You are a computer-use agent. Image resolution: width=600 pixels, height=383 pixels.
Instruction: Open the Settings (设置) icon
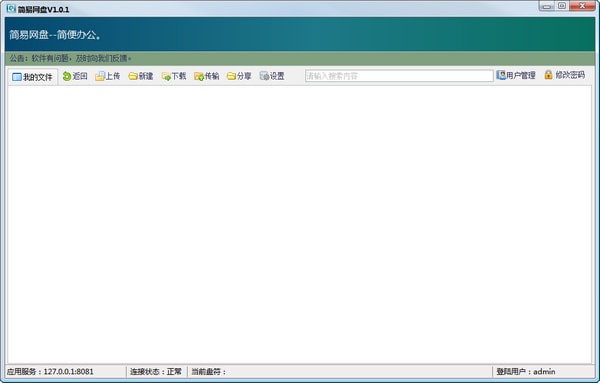(264, 76)
